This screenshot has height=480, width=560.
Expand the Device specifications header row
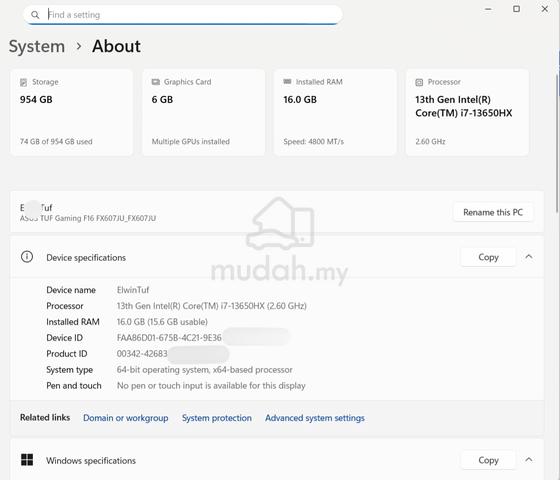pyautogui.click(x=277, y=257)
